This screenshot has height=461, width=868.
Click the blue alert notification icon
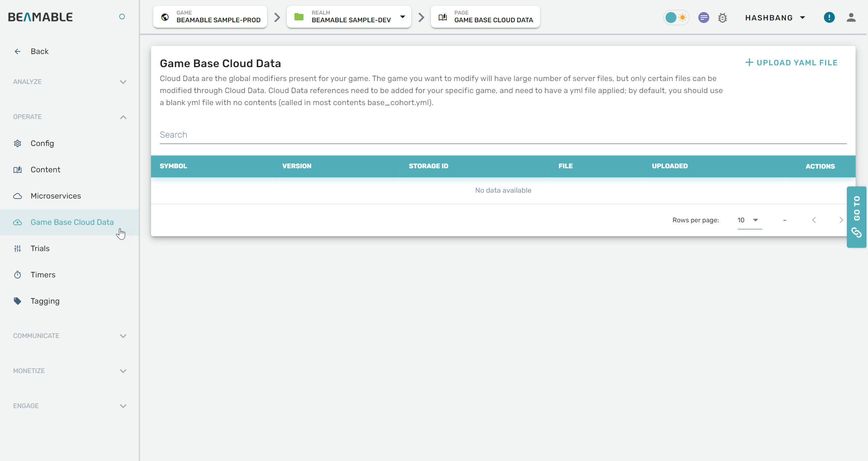pyautogui.click(x=829, y=18)
